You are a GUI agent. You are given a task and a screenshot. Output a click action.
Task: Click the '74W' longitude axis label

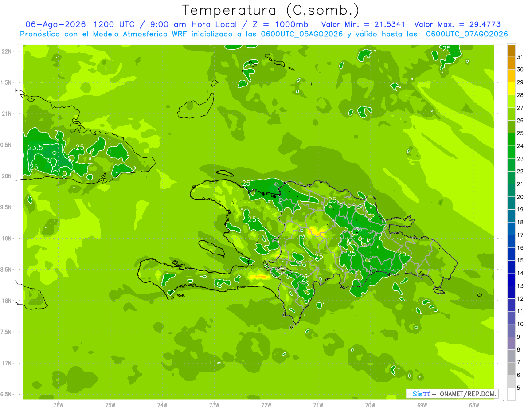(162, 405)
